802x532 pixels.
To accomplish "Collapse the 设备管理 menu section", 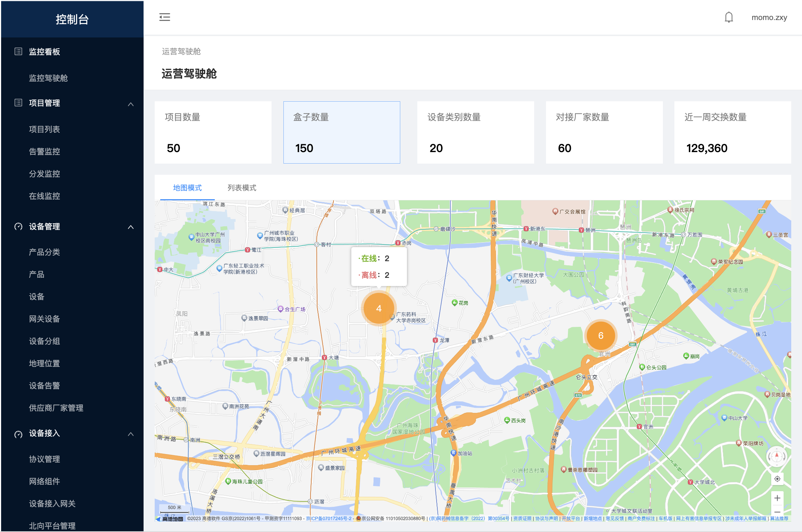I will pos(131,227).
